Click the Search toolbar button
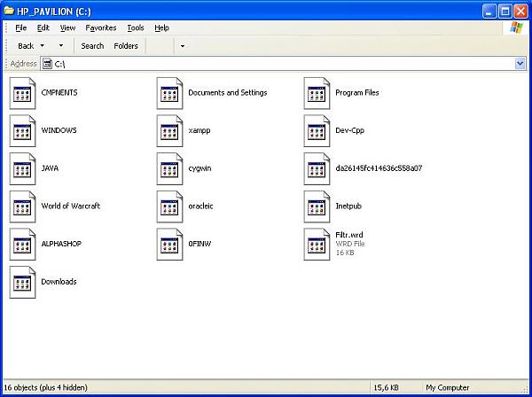 [x=92, y=46]
